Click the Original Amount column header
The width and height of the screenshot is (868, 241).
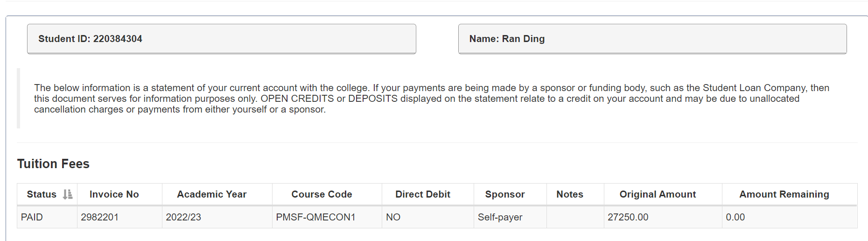[x=658, y=194]
